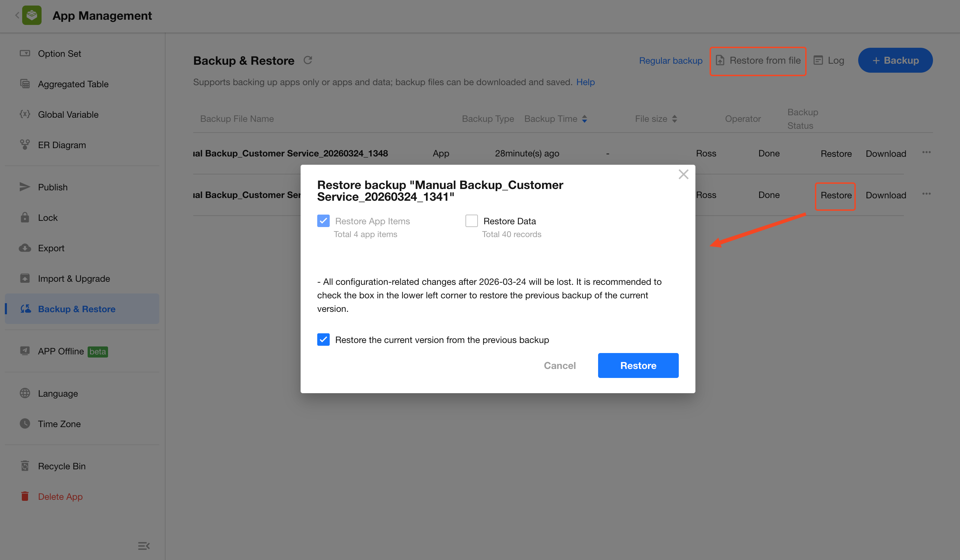The width and height of the screenshot is (960, 560).
Task: Click the Recycle Bin sidebar icon
Action: click(25, 466)
